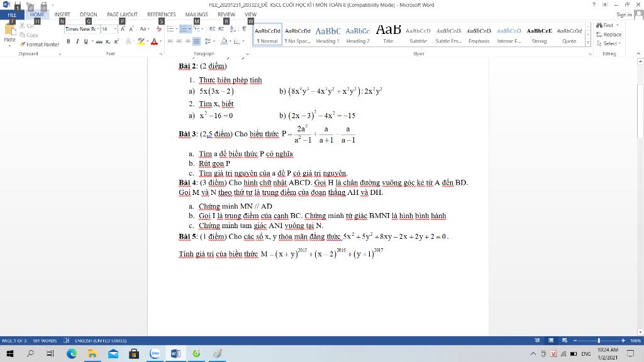Image resolution: width=644 pixels, height=362 pixels.
Task: Apply the No Spacing style
Action: tap(297, 35)
